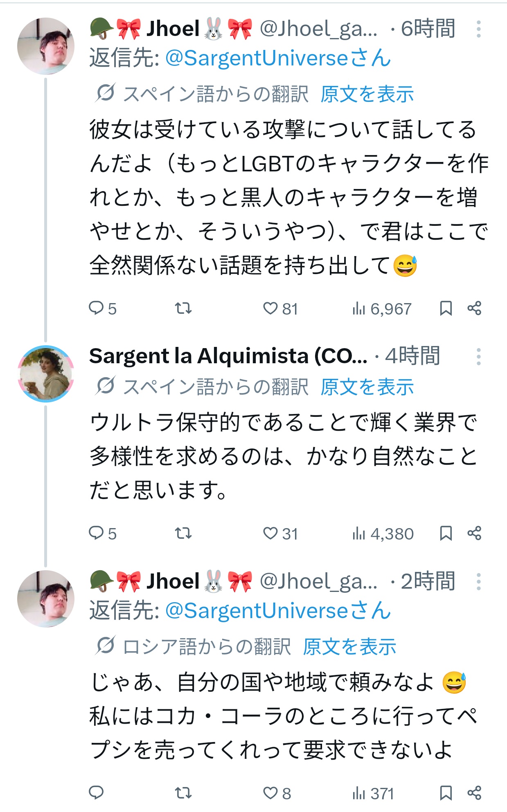This screenshot has height=812, width=507.
Task: Like the tweet with 81 likes
Action: (280, 308)
